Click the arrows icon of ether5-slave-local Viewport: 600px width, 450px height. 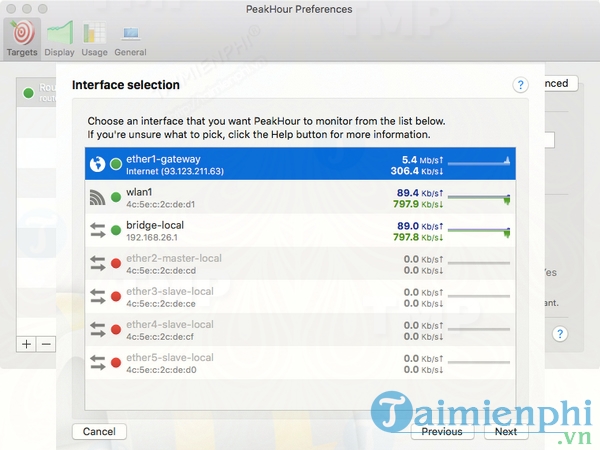[x=98, y=363]
